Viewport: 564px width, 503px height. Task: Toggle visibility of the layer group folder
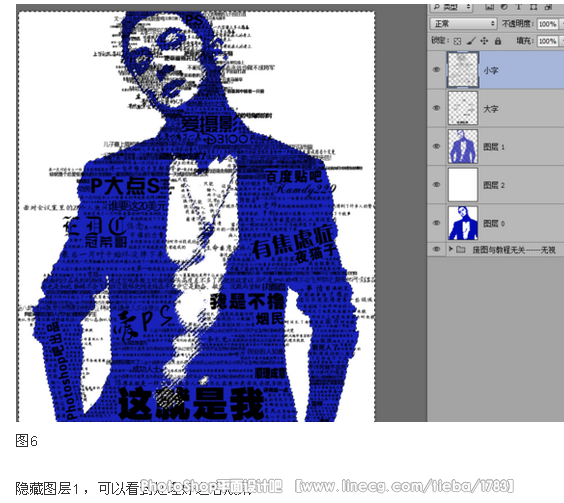pyautogui.click(x=436, y=249)
